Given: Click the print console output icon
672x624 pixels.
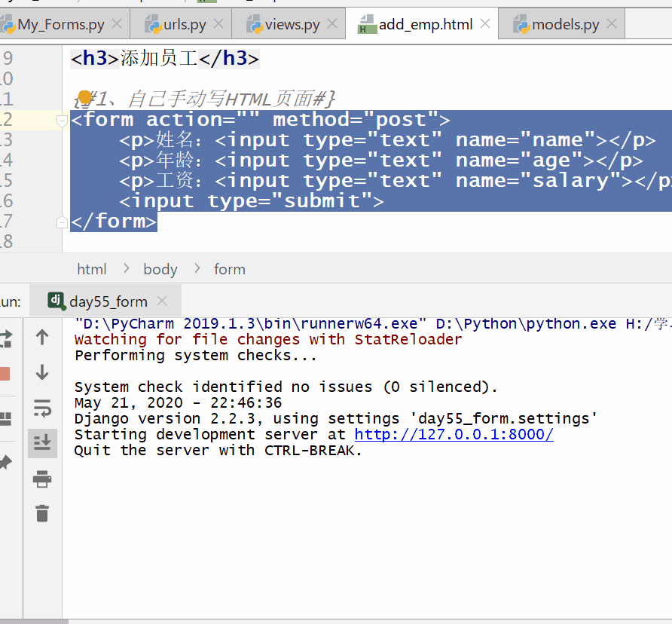Looking at the screenshot, I should 42,479.
